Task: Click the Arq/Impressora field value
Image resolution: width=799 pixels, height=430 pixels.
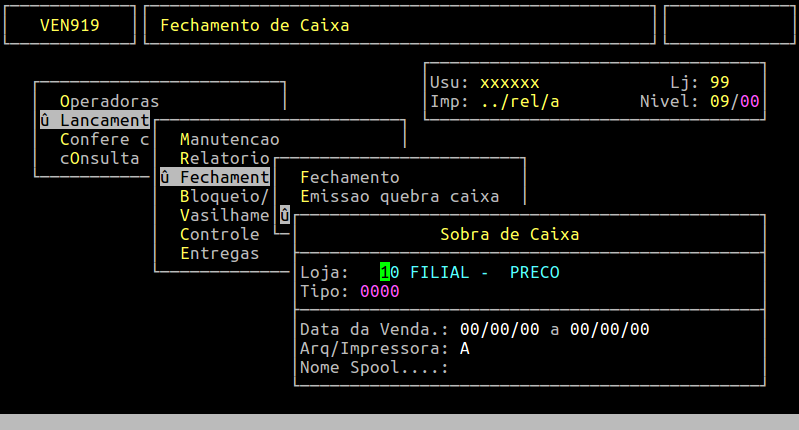Action: [465, 348]
